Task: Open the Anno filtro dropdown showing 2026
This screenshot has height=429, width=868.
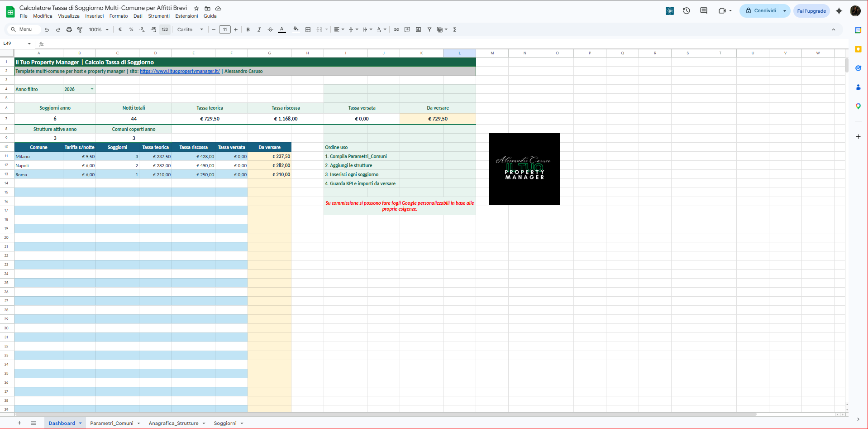Action: click(x=92, y=89)
